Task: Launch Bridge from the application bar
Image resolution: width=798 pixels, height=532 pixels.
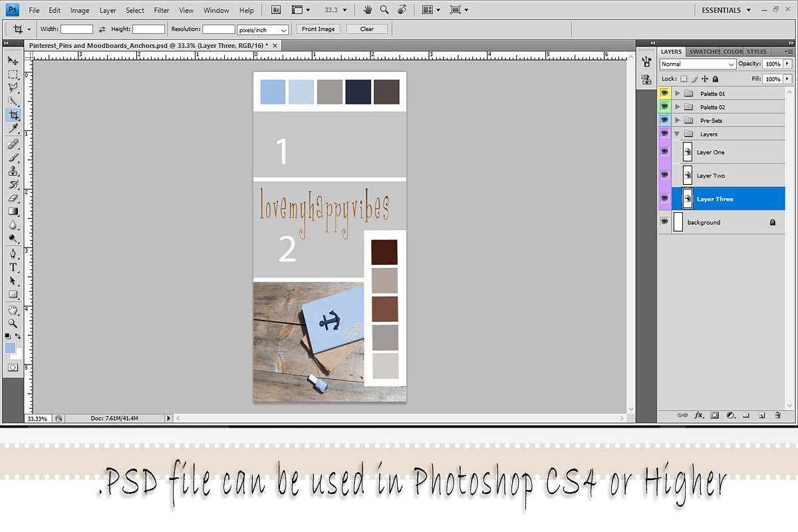Action: coord(276,10)
